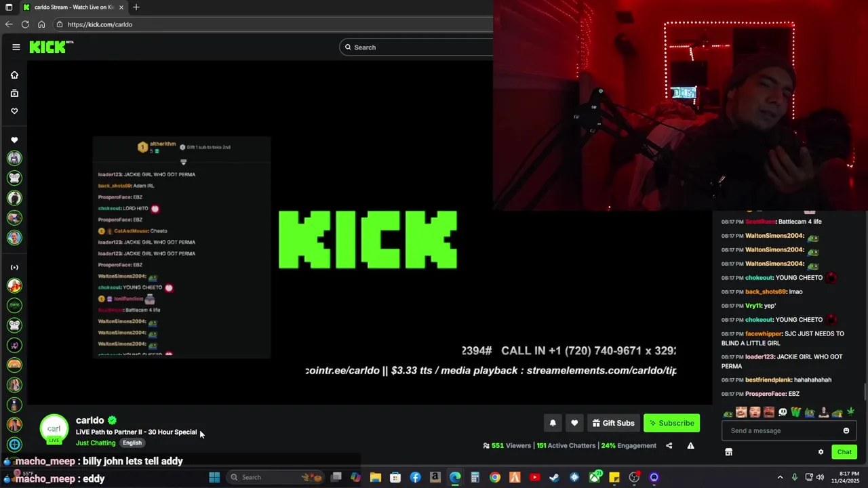Subscribe to carldo's channel
Screen dimensions: 868x488
pyautogui.click(x=671, y=423)
